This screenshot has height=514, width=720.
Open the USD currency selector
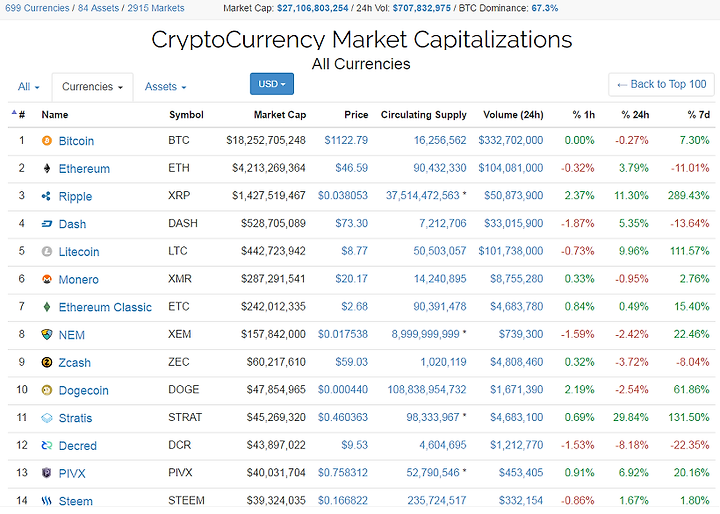272,84
